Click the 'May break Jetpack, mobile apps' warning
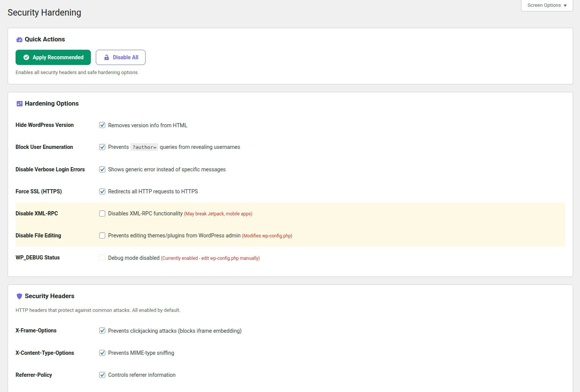Viewport: 580px width, 392px height. pos(218,214)
